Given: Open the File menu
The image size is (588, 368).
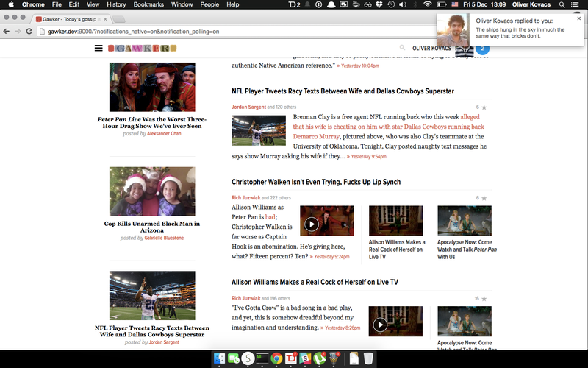Looking at the screenshot, I should 57,4.
